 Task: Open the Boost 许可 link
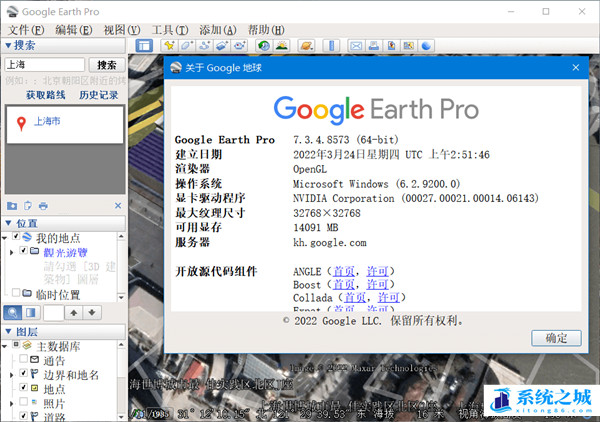[x=377, y=284]
